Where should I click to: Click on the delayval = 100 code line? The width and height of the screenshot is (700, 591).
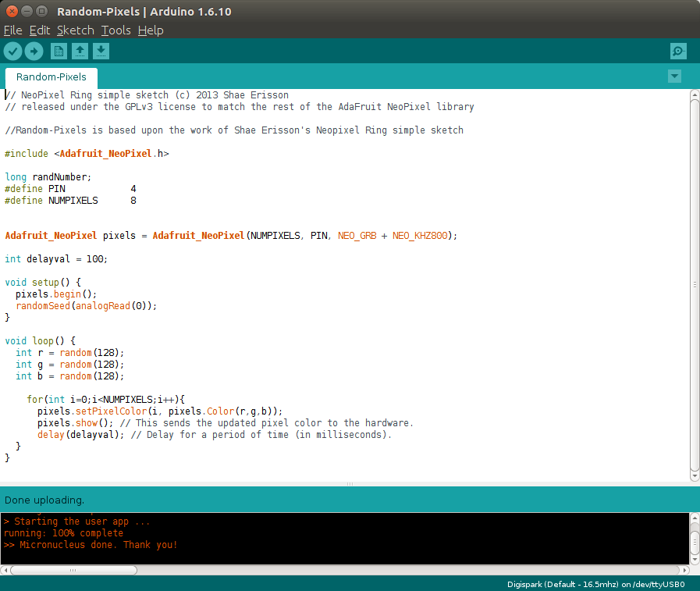[56, 259]
